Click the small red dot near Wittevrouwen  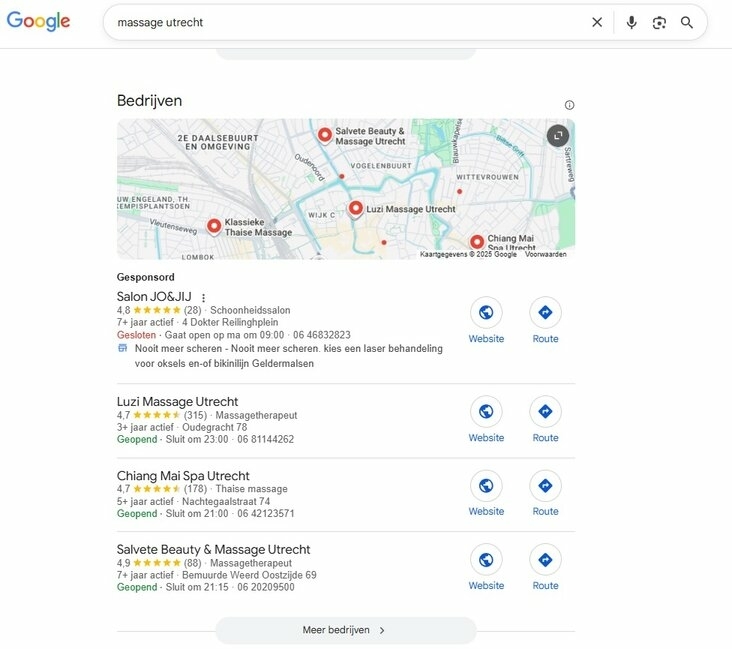coord(459,191)
